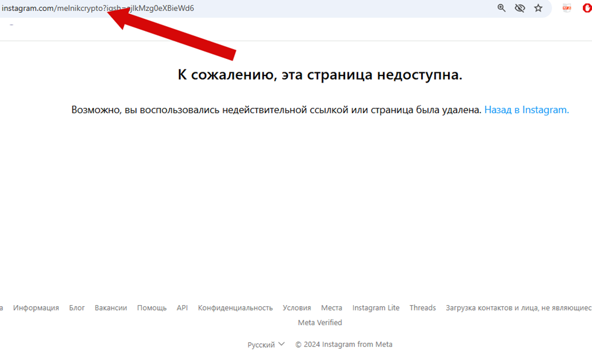The width and height of the screenshot is (592, 364).
Task: Open the API footer link
Action: [182, 307]
